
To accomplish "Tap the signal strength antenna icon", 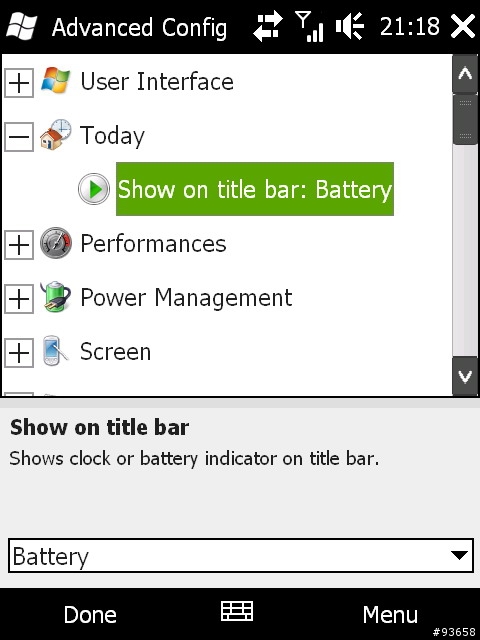I will pyautogui.click(x=309, y=27).
